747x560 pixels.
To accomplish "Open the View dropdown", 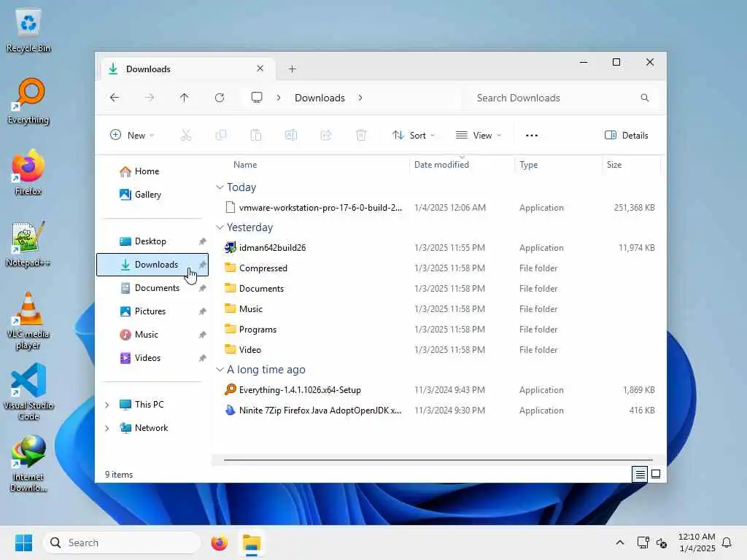I will point(479,135).
